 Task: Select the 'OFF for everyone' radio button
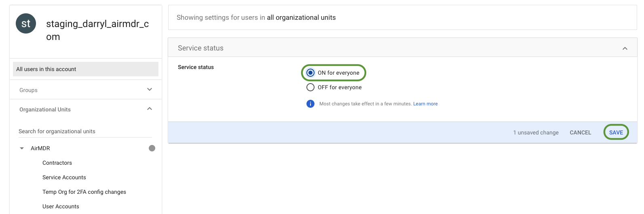pos(310,87)
